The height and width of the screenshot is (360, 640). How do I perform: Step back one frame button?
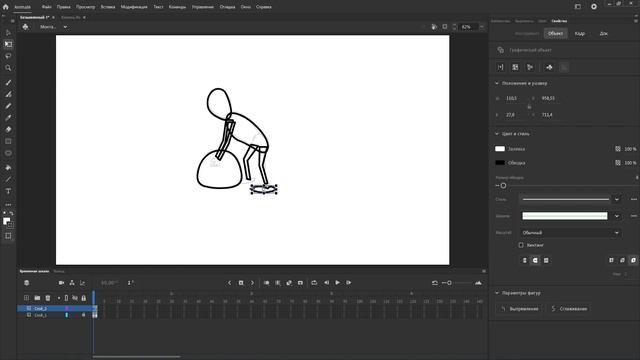pos(326,282)
